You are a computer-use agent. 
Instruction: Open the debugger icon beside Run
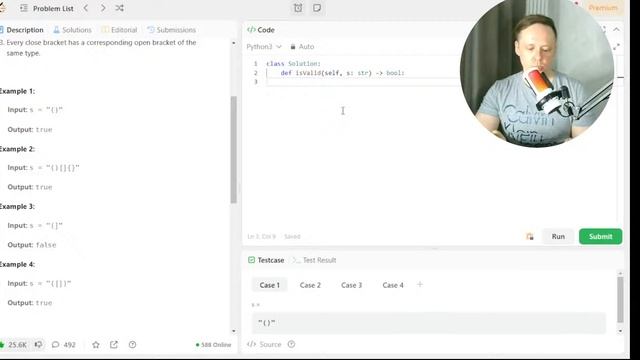coord(530,236)
